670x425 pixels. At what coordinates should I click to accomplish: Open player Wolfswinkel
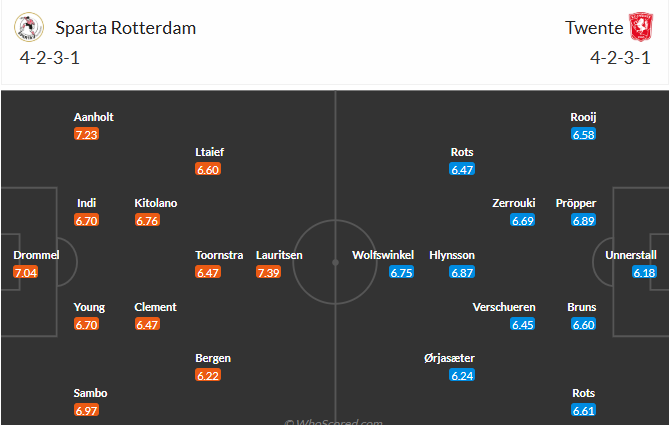pos(383,255)
